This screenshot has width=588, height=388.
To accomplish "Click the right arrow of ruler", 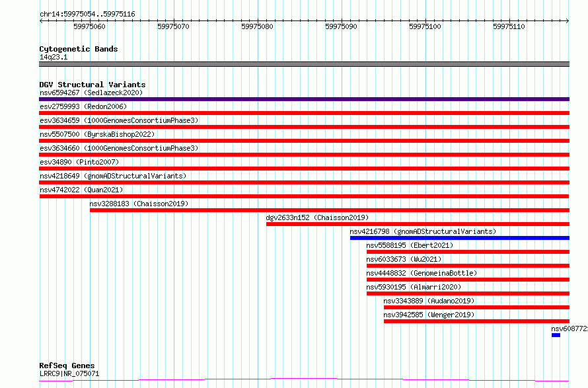I will [568, 20].
